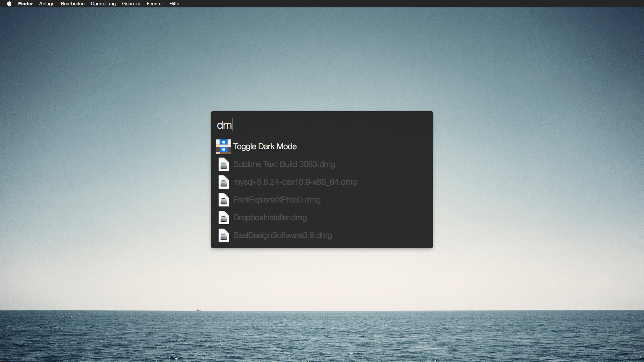Click the FontExplorerXPro50.dmg file icon

tap(223, 200)
